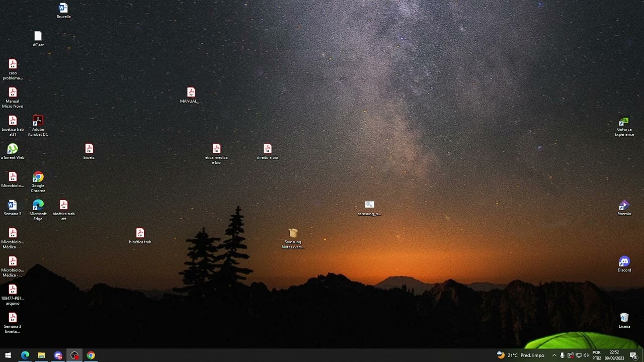Open the Windows Start menu

click(x=8, y=355)
